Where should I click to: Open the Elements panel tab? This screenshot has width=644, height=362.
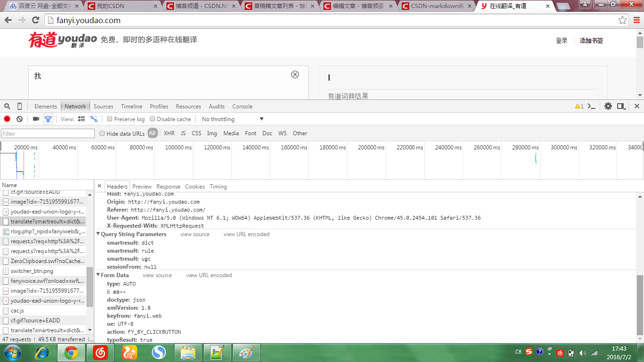click(46, 106)
